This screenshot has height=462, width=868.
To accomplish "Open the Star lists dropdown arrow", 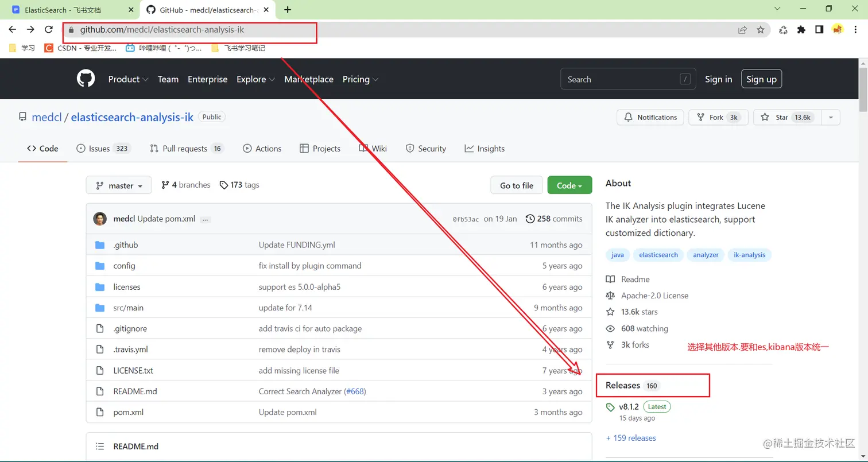I will click(831, 117).
